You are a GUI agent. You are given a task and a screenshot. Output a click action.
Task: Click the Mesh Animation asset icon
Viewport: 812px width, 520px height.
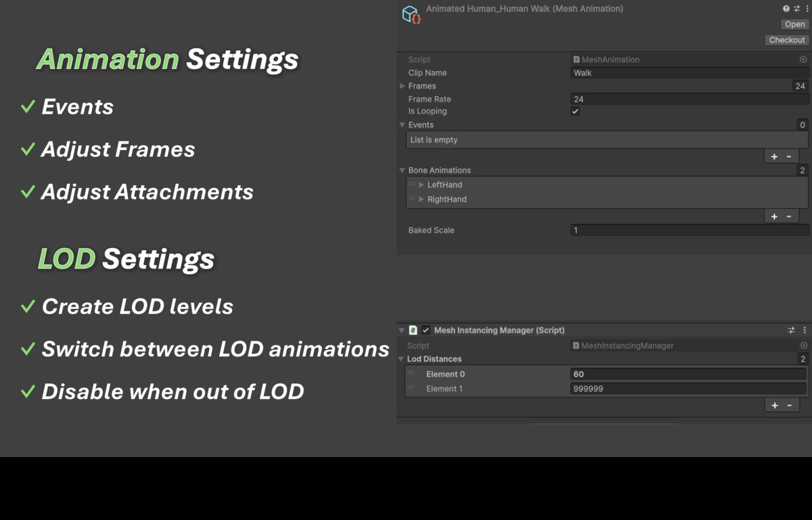point(411,14)
